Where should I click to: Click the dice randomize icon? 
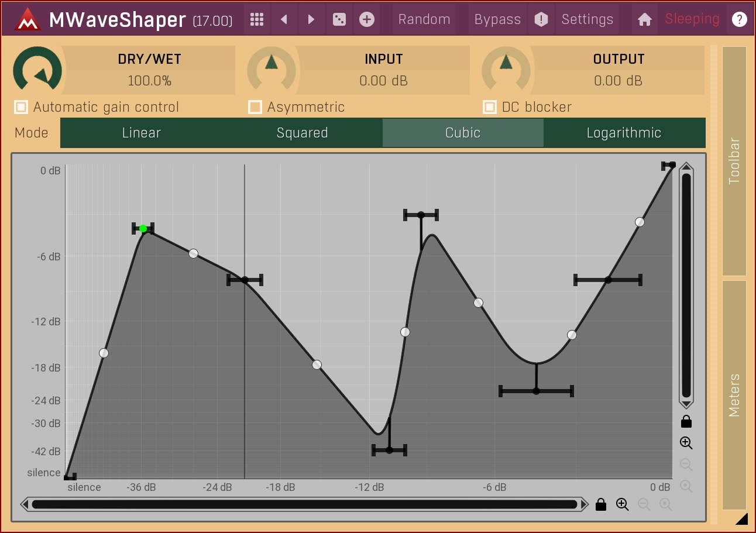click(339, 19)
